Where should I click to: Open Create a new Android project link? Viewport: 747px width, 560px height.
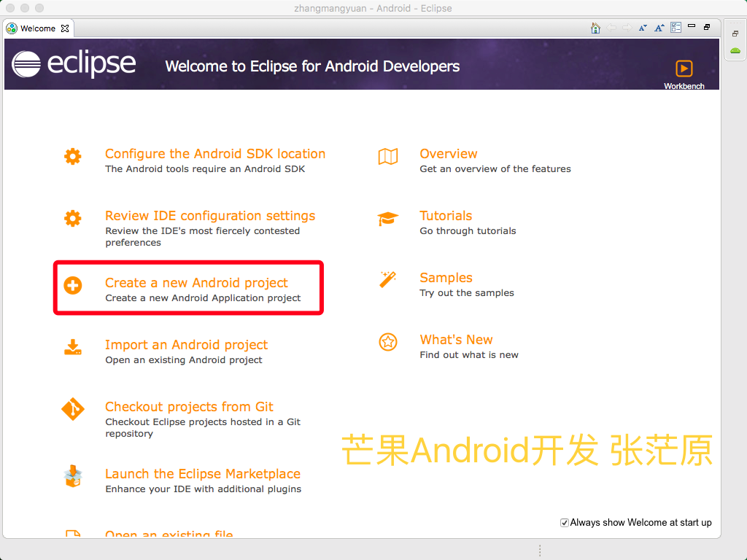click(x=196, y=283)
